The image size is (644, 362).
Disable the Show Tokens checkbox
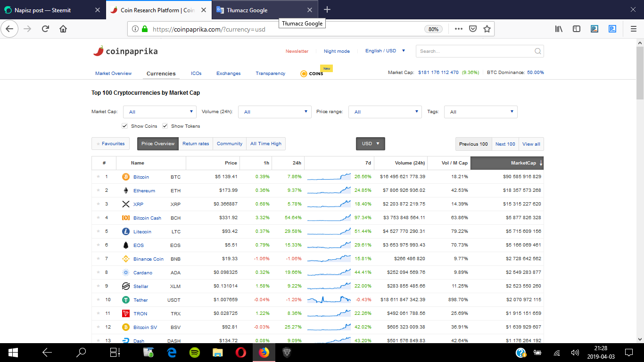coord(165,126)
